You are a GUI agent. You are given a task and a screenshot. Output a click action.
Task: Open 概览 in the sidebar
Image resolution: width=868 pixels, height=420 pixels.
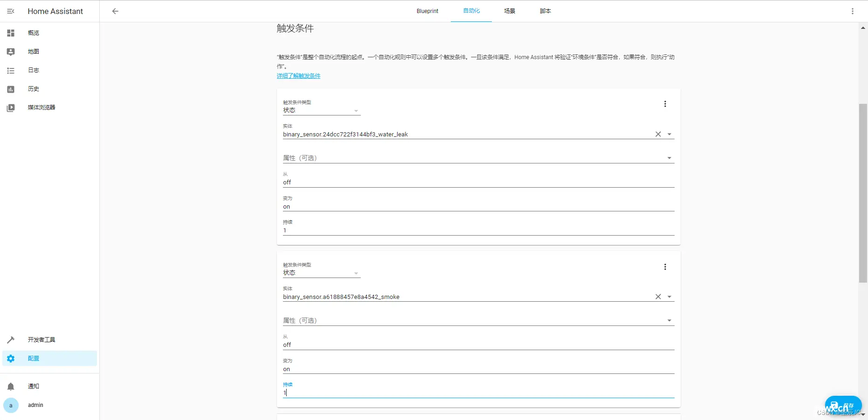[x=34, y=33]
